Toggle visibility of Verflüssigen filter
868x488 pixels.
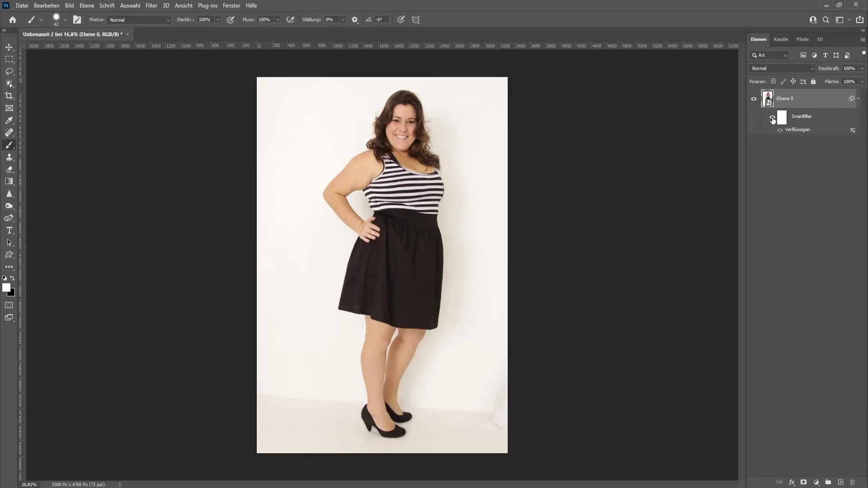point(780,130)
